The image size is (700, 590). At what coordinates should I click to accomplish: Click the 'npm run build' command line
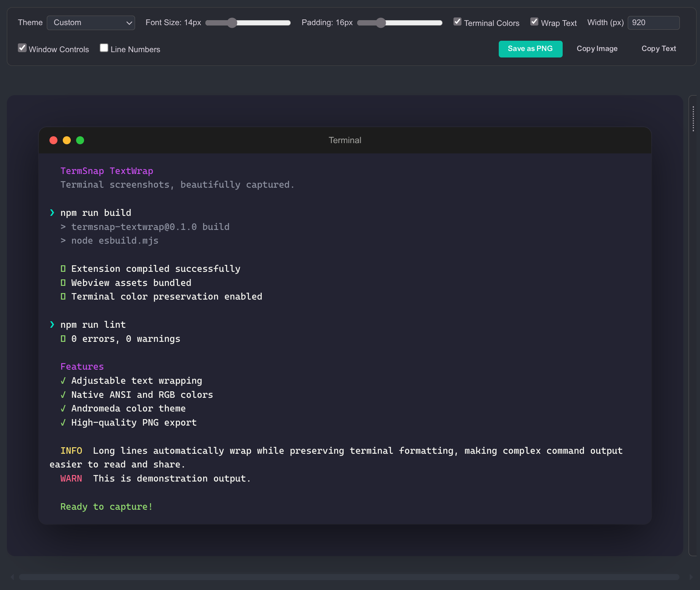[96, 213]
